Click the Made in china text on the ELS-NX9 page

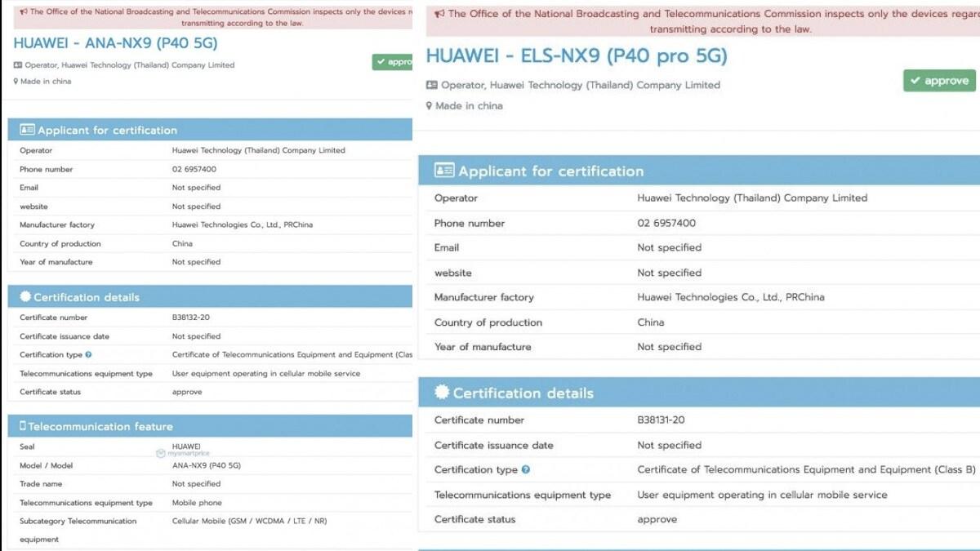470,106
